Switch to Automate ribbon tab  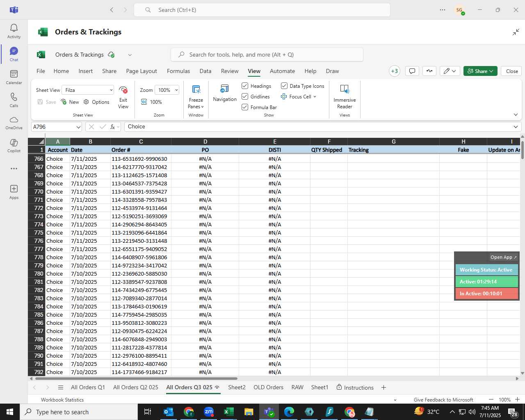click(x=282, y=71)
